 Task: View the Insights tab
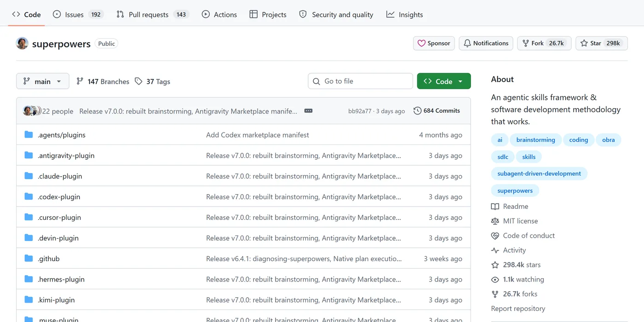pyautogui.click(x=405, y=14)
